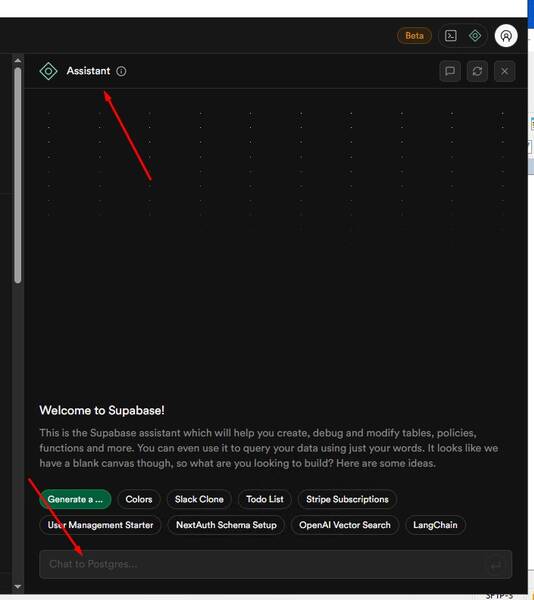Click the left pane scrollbar up arrow

tap(18, 60)
